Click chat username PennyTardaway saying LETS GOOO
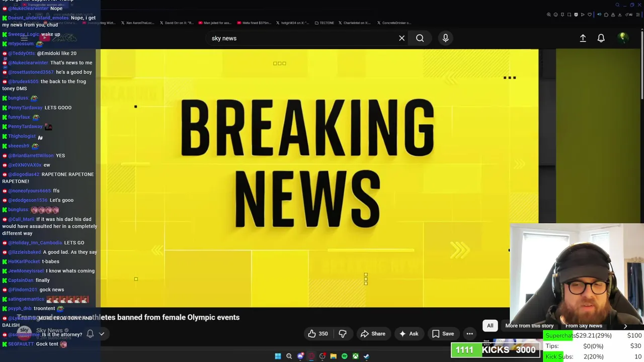The height and width of the screenshot is (362, 644). [x=25, y=108]
